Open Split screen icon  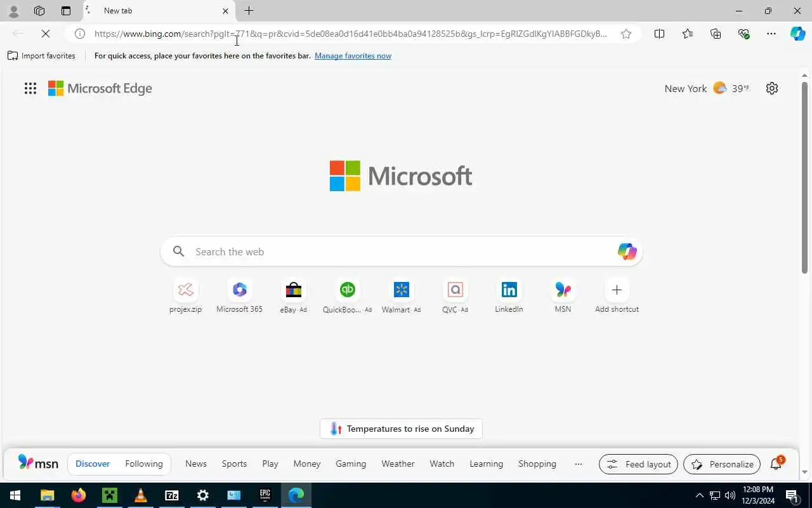coord(660,34)
